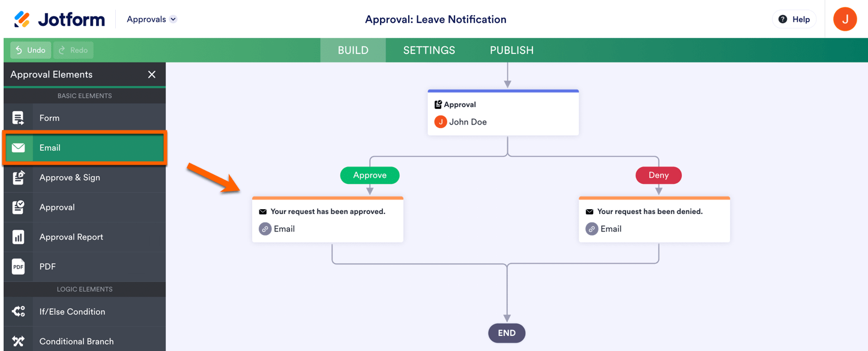
Task: Open the BUILD tab
Action: pos(353,50)
